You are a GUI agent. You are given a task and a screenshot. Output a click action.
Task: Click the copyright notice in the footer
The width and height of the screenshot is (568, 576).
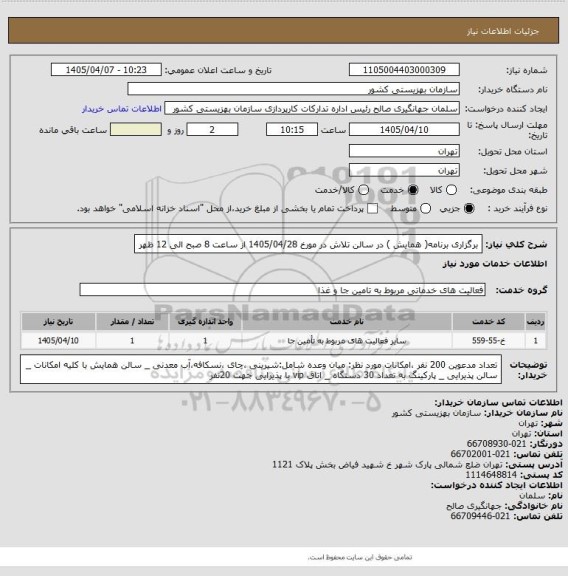click(x=360, y=557)
